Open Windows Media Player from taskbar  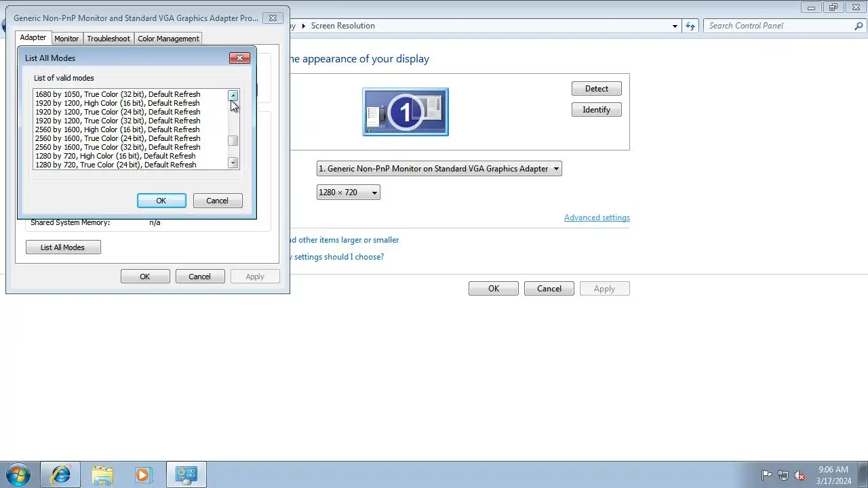143,474
